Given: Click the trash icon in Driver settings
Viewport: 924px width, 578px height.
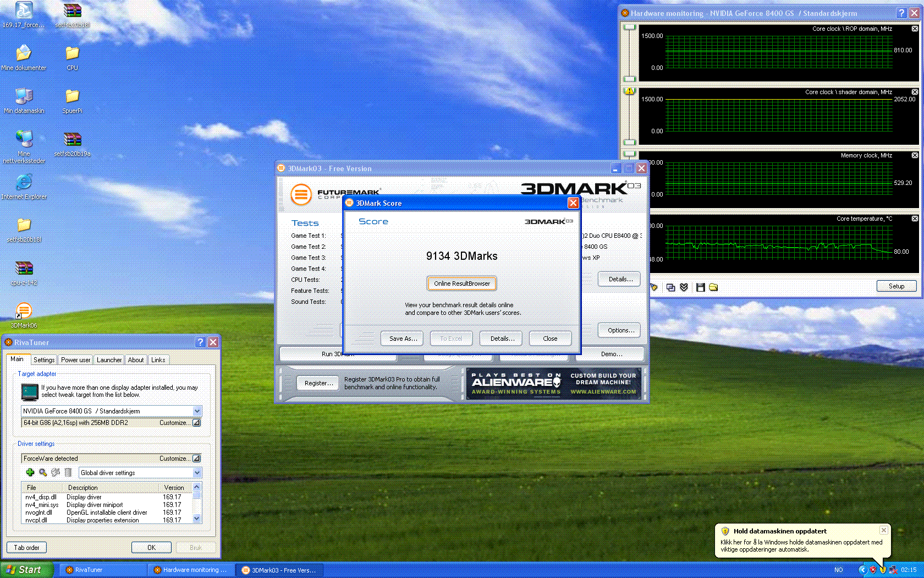Looking at the screenshot, I should tap(68, 472).
